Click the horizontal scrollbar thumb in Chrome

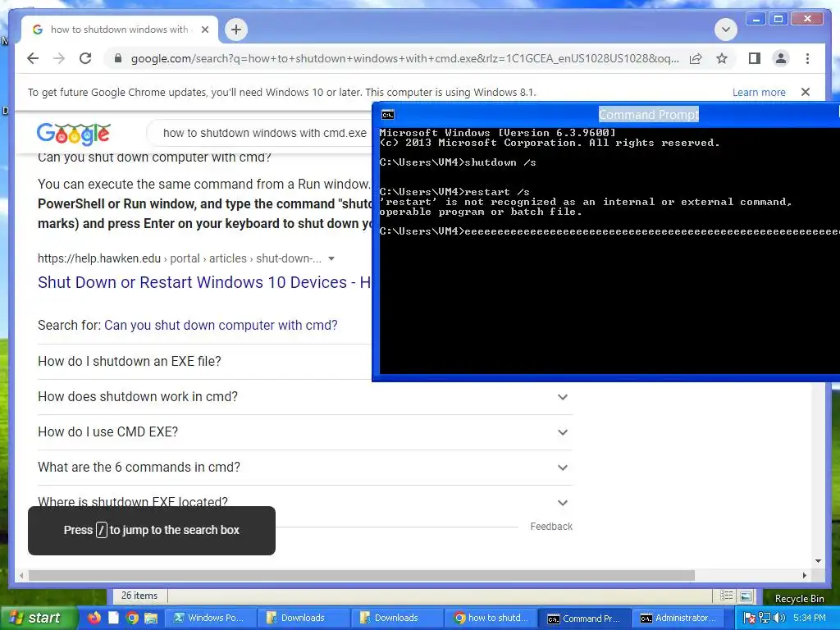coord(362,575)
